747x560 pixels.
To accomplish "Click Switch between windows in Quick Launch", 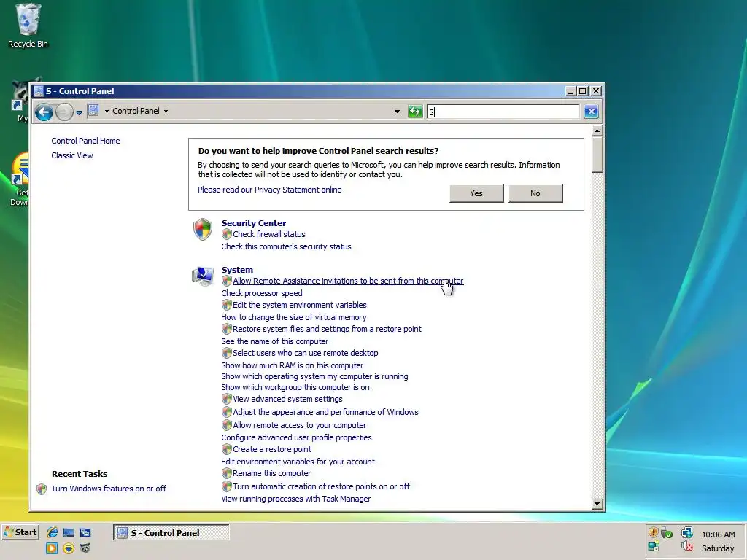I will point(85,532).
